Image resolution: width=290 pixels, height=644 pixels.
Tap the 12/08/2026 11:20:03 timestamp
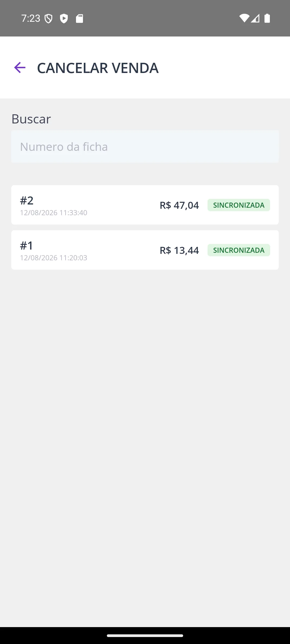pyautogui.click(x=53, y=258)
